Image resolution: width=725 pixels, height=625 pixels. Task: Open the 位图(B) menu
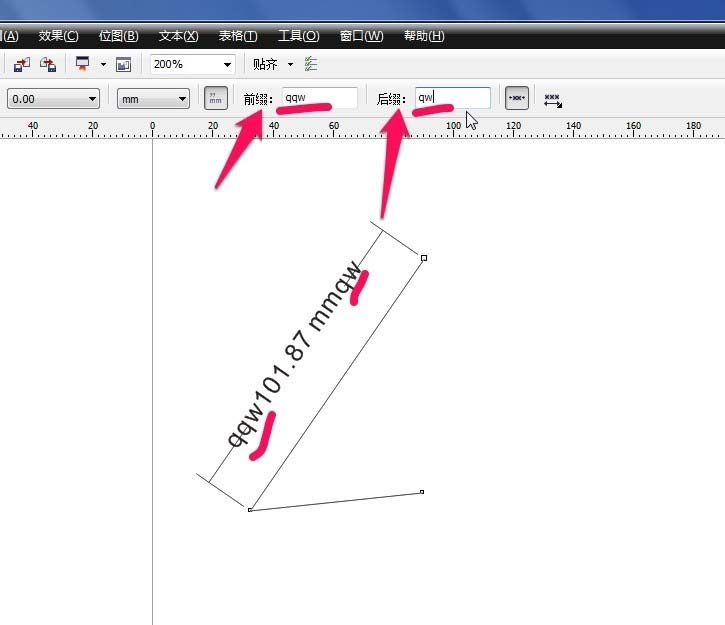tap(118, 36)
